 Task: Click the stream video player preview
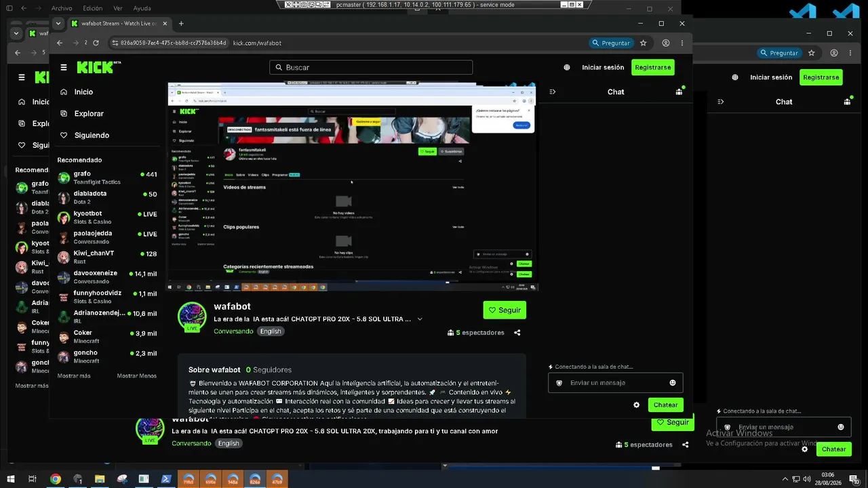click(x=353, y=187)
